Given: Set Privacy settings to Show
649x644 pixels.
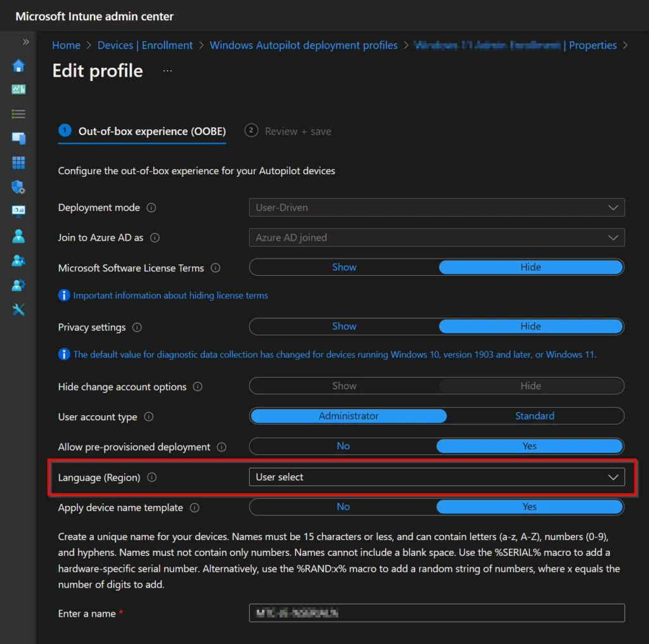Looking at the screenshot, I should click(344, 326).
